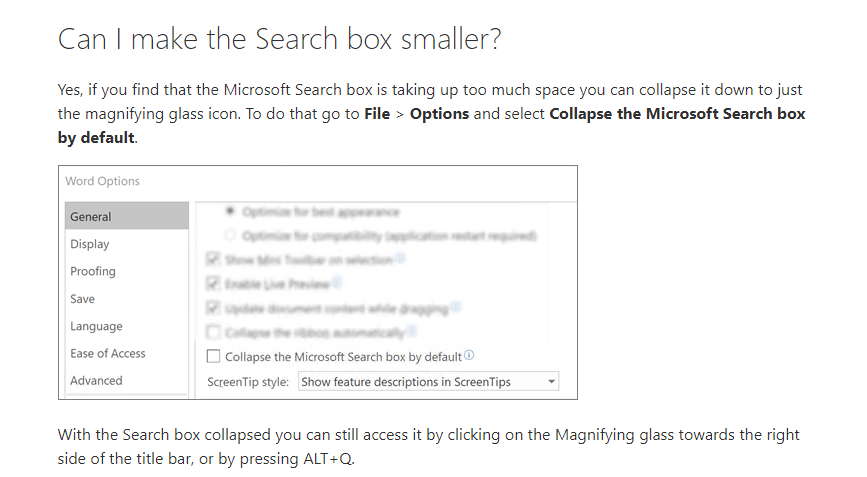Viewport: 867px width, 477px height.
Task: Select Optimize for compatibility radio button
Action: click(x=230, y=235)
